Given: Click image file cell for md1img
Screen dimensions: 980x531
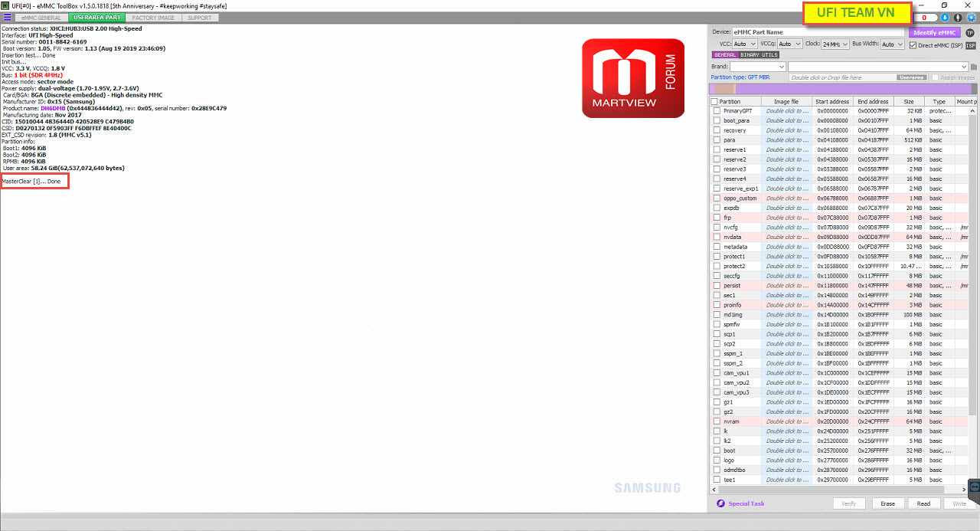Looking at the screenshot, I should pyautogui.click(x=786, y=314).
